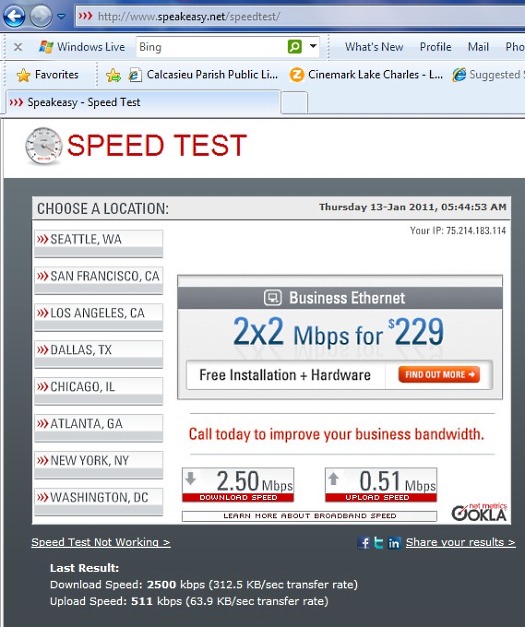Share results via Facebook icon

[363, 543]
